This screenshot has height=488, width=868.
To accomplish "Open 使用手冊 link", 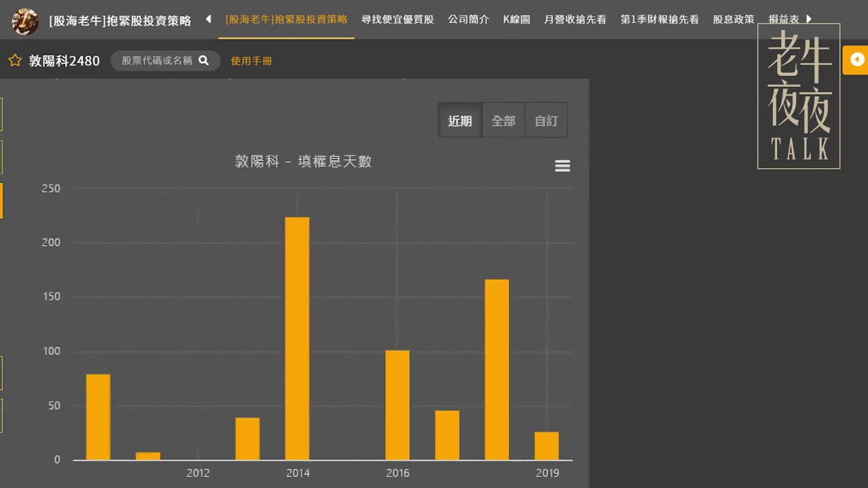I will 251,61.
